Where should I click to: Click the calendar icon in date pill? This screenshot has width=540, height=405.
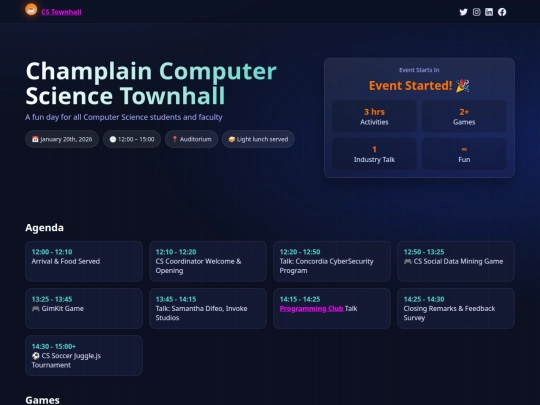pyautogui.click(x=35, y=139)
